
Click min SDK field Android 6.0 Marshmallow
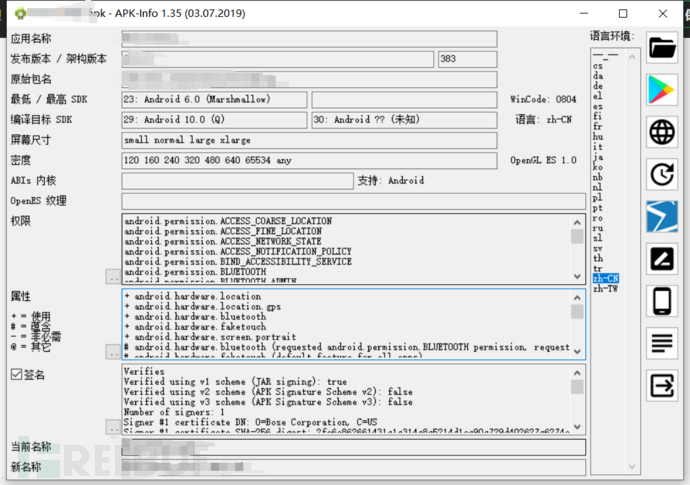click(214, 100)
